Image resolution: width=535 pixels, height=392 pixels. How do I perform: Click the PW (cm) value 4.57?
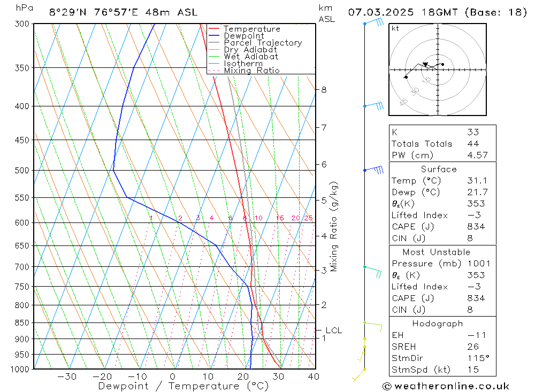click(x=477, y=155)
